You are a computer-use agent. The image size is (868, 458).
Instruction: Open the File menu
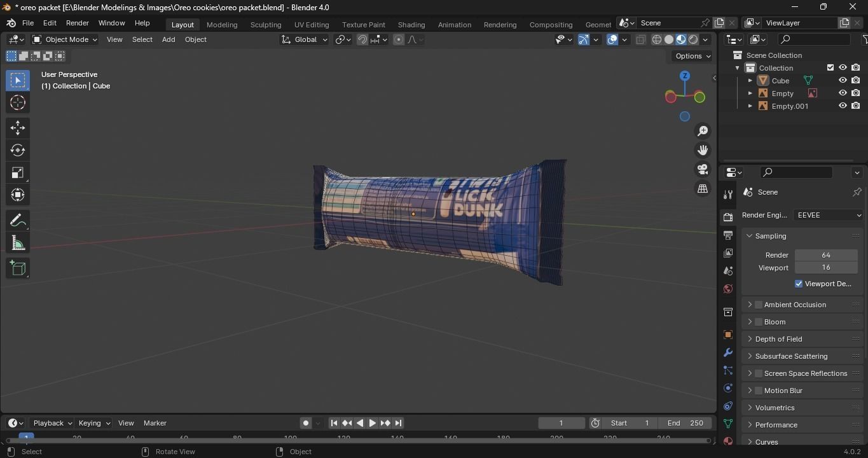pos(28,23)
